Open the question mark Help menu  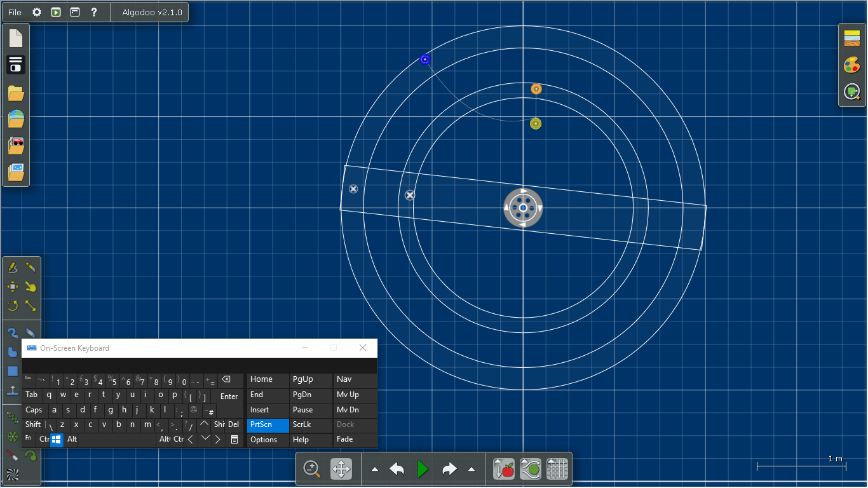coord(94,12)
